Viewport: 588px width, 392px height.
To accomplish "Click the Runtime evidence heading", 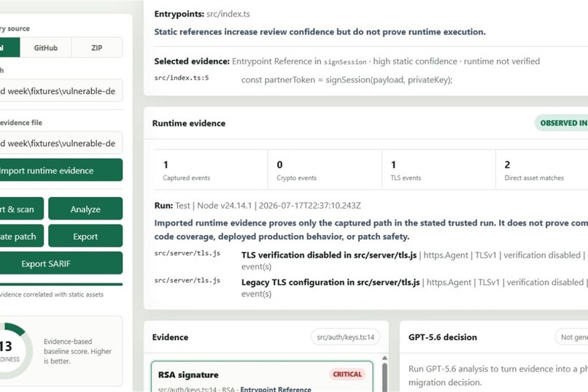I will [x=189, y=123].
